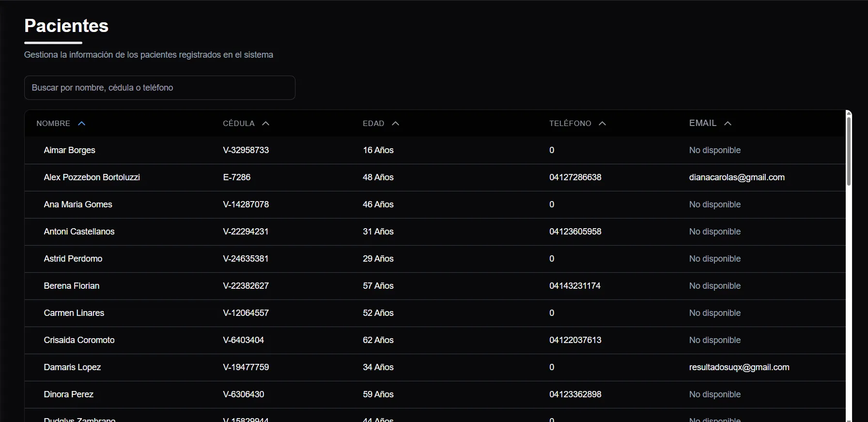
Task: Sort by EMAIL using its arrow icon
Action: click(x=728, y=124)
